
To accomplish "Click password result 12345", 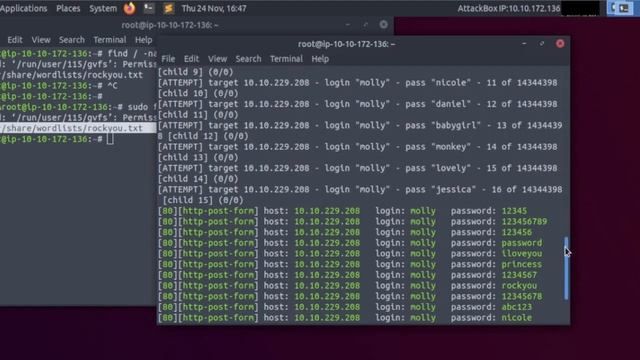I will coord(514,211).
